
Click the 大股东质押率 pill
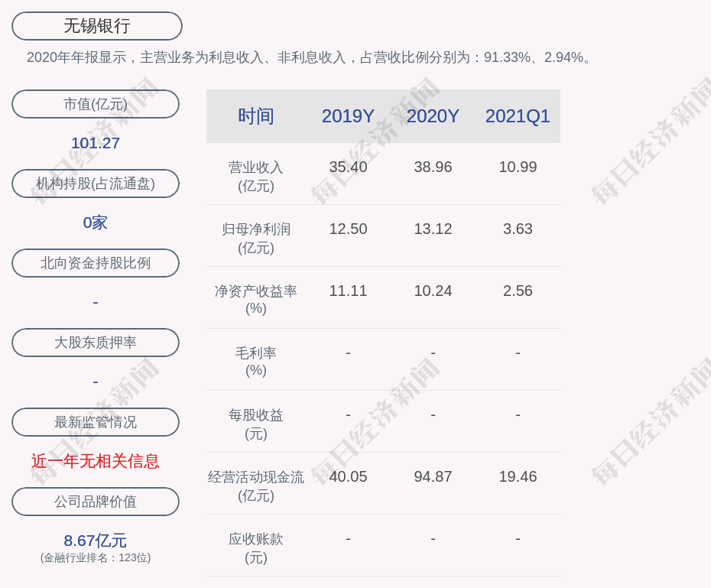tap(96, 343)
